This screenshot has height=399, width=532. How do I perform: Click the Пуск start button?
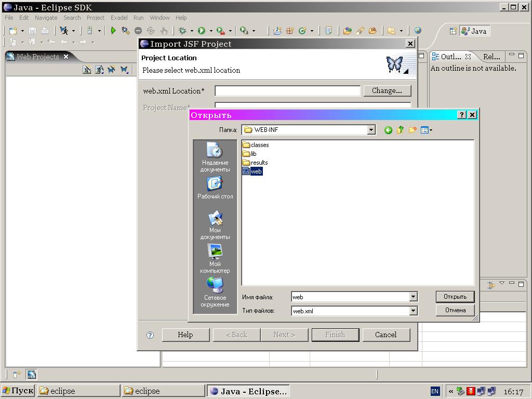click(x=18, y=391)
